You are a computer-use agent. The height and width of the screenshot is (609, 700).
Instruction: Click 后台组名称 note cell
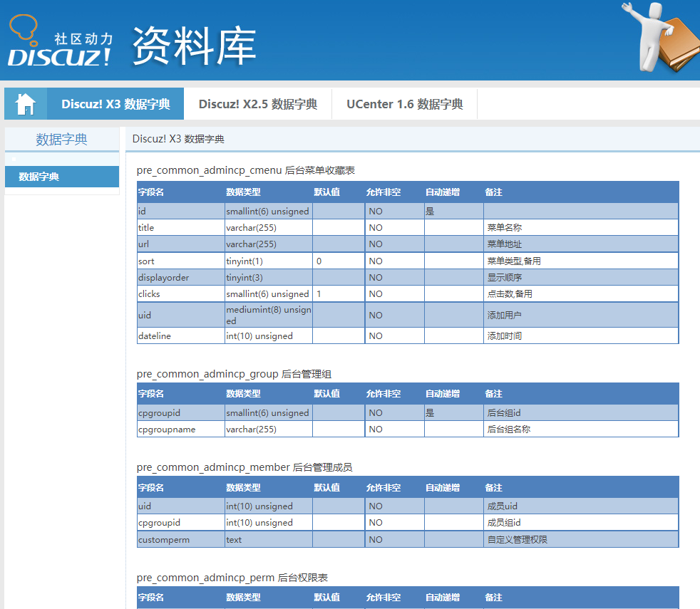pyautogui.click(x=581, y=430)
